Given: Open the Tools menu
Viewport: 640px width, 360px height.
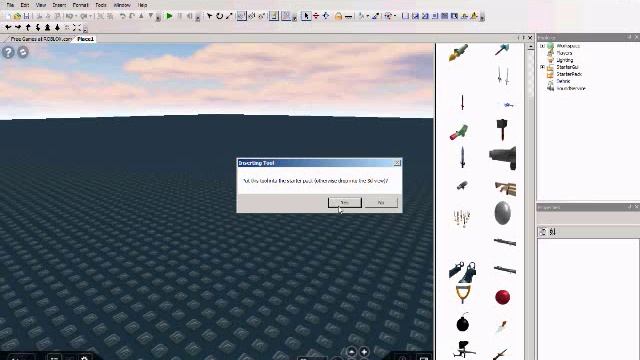Looking at the screenshot, I should (101, 5).
